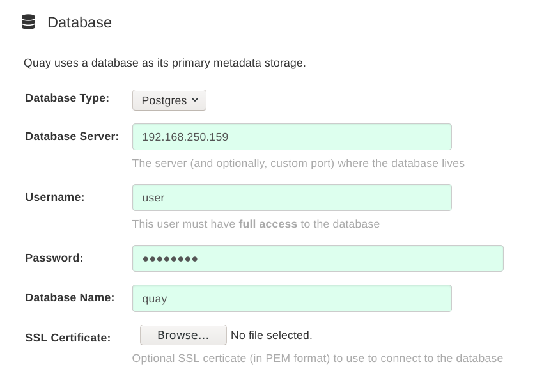Click the custom port help text
This screenshot has width=551, height=392.
pyautogui.click(x=298, y=163)
